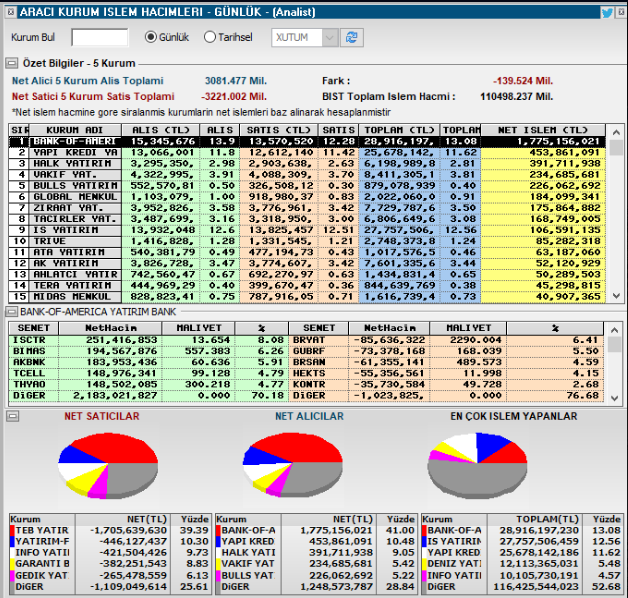Screen dimensions: 628x598
Task: Select the MIDAS MENKUL row
Action: point(307,296)
